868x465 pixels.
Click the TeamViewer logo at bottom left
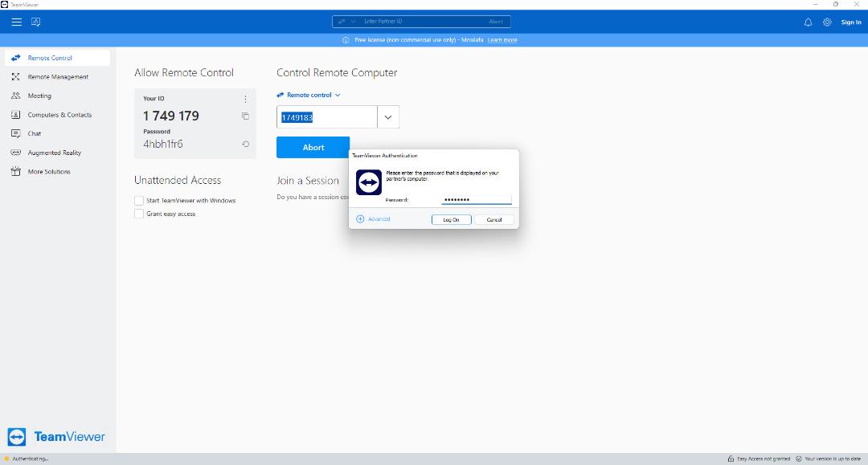coord(56,437)
